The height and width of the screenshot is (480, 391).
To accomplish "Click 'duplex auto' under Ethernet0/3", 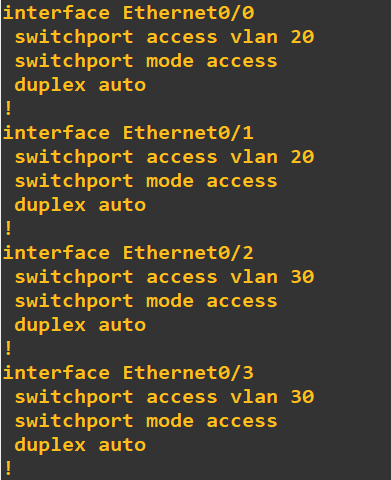I will (80, 445).
